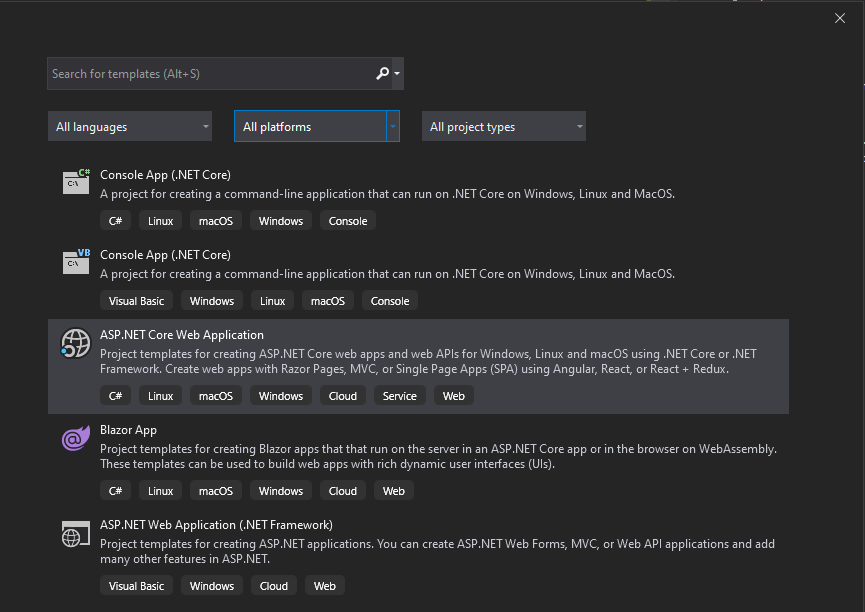This screenshot has height=612, width=865.
Task: Click the search magnifier icon
Action: pos(382,73)
